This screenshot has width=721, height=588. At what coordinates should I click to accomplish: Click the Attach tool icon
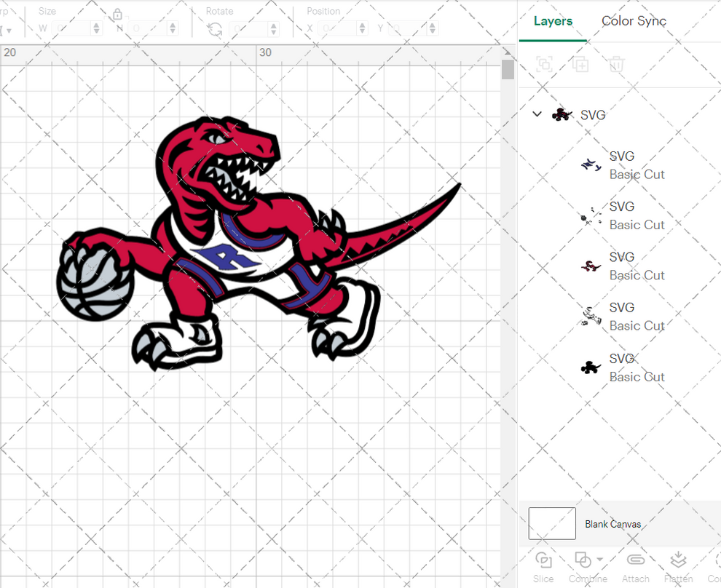(636, 560)
